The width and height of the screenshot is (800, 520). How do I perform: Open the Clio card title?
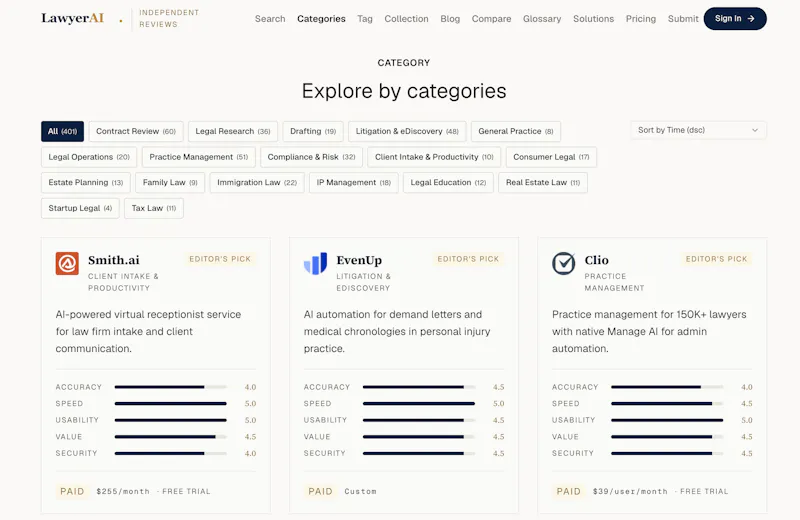click(x=596, y=260)
